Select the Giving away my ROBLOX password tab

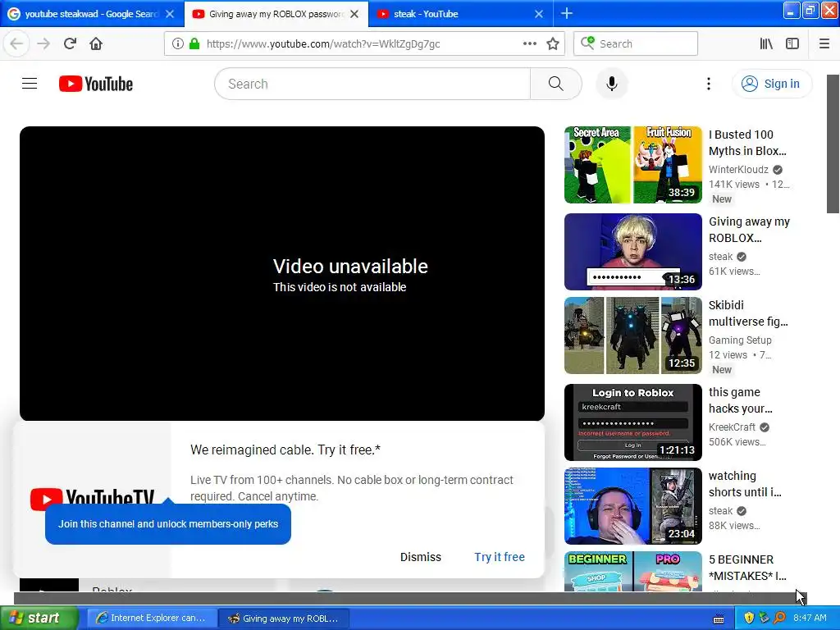pos(276,14)
